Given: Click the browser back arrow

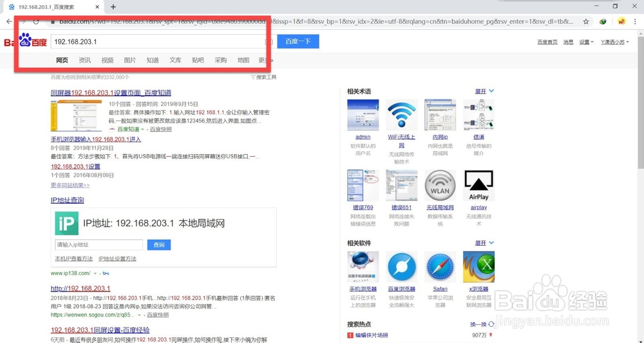Looking at the screenshot, I should click(9, 22).
